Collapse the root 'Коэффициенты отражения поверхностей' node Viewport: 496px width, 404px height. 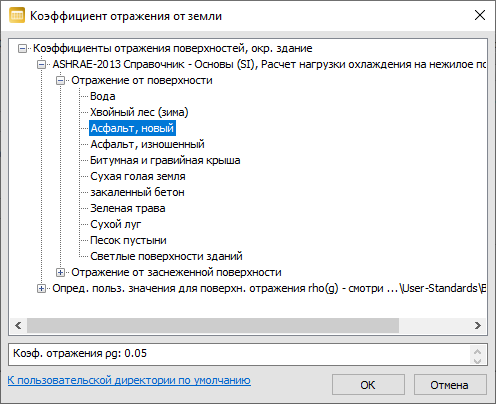pos(22,49)
